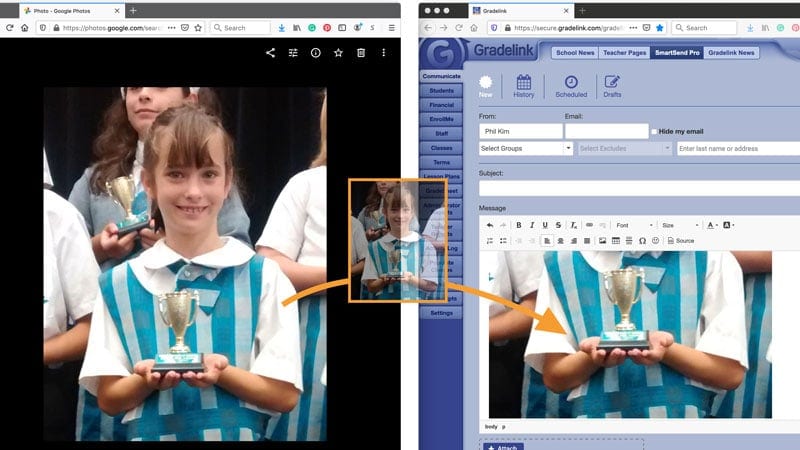Viewport: 800px width, 450px height.
Task: Reload the Google Photos page
Action: click(x=10, y=28)
